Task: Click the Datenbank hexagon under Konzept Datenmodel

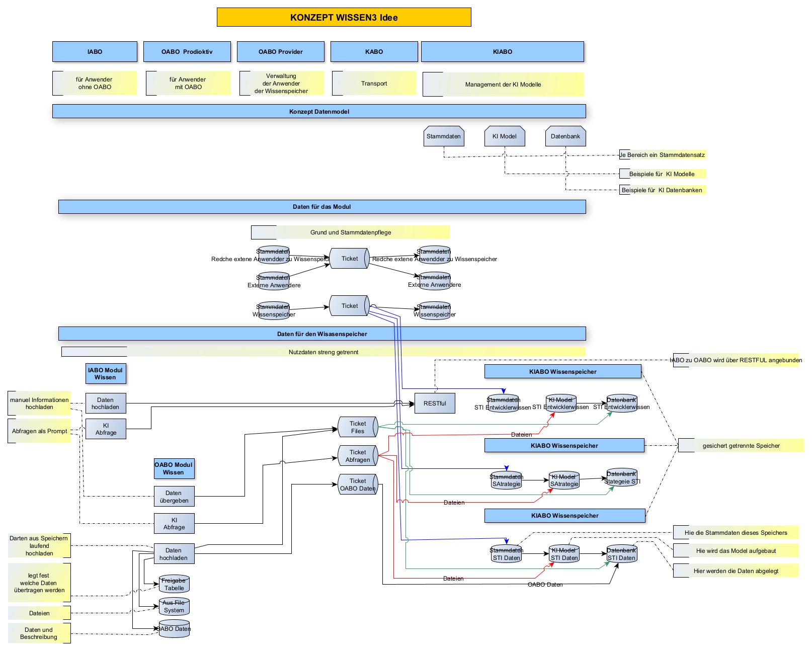Action: pyautogui.click(x=565, y=136)
